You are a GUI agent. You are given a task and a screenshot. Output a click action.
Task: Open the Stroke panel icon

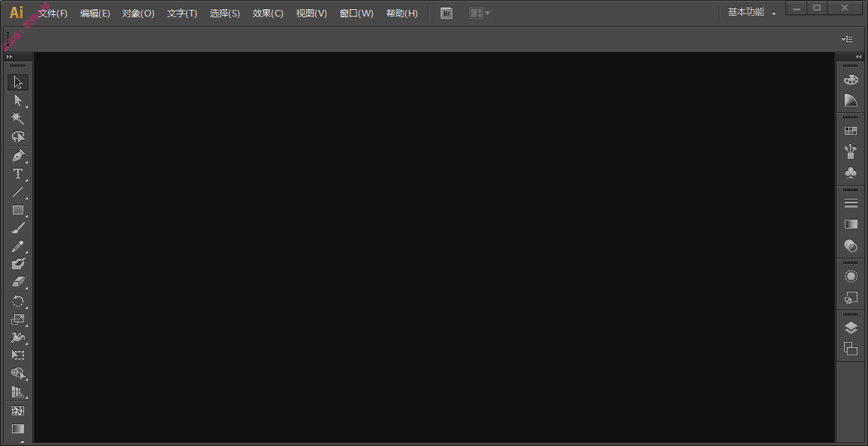click(851, 204)
